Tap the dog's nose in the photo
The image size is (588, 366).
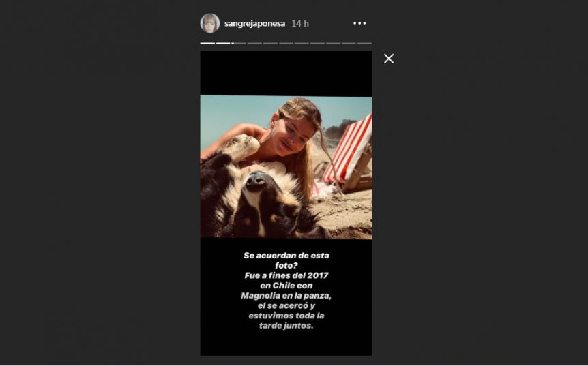(x=256, y=180)
